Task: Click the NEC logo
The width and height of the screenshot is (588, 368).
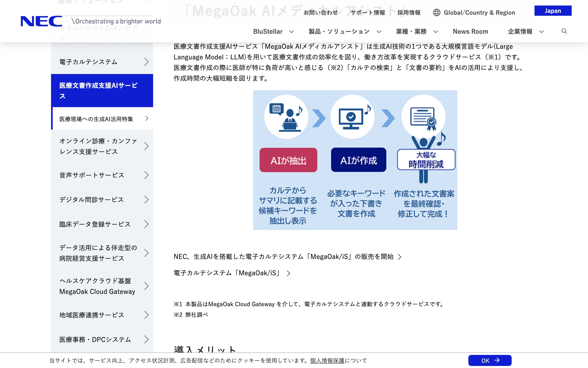Action: coord(41,21)
